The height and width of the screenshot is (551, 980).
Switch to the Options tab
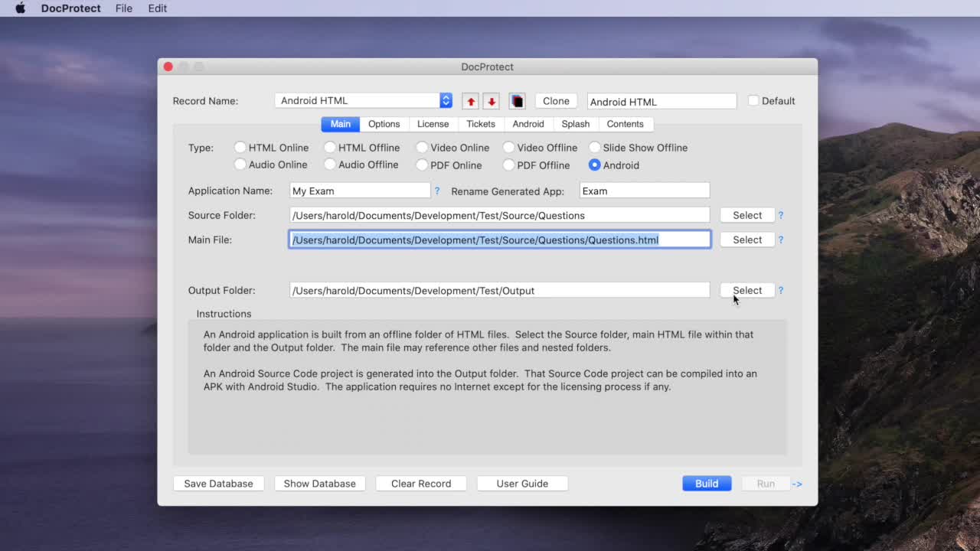(384, 124)
